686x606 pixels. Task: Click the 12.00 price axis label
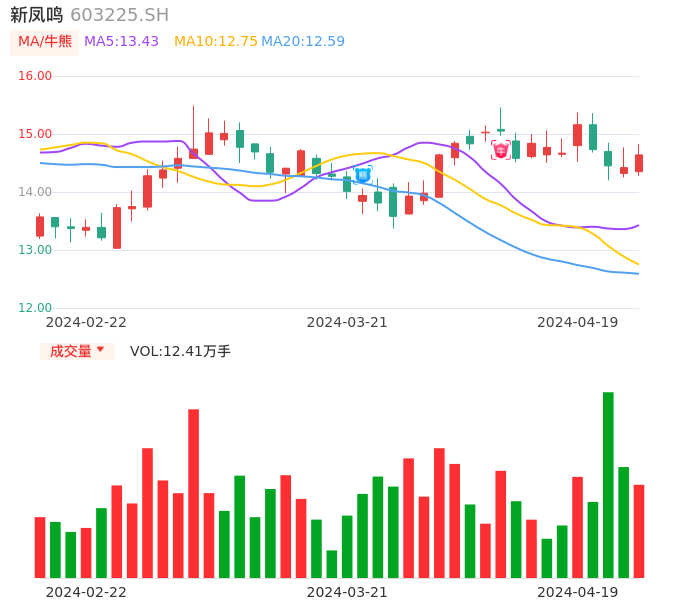point(35,308)
